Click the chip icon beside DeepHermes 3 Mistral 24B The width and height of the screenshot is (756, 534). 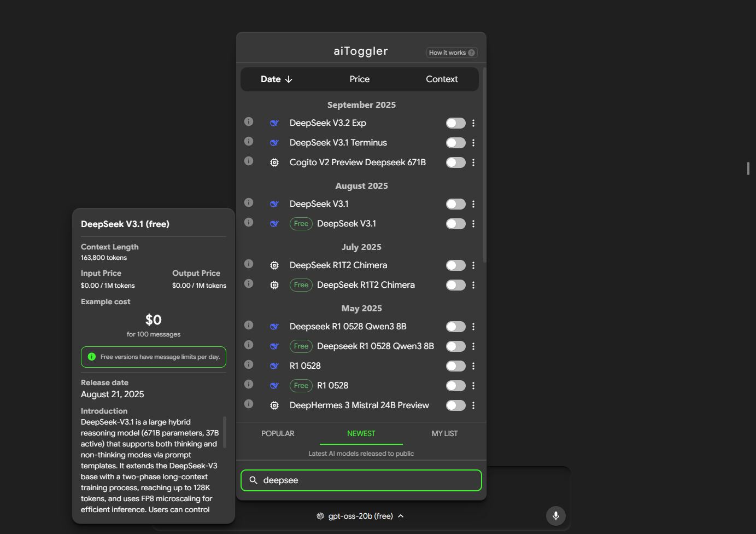click(274, 405)
